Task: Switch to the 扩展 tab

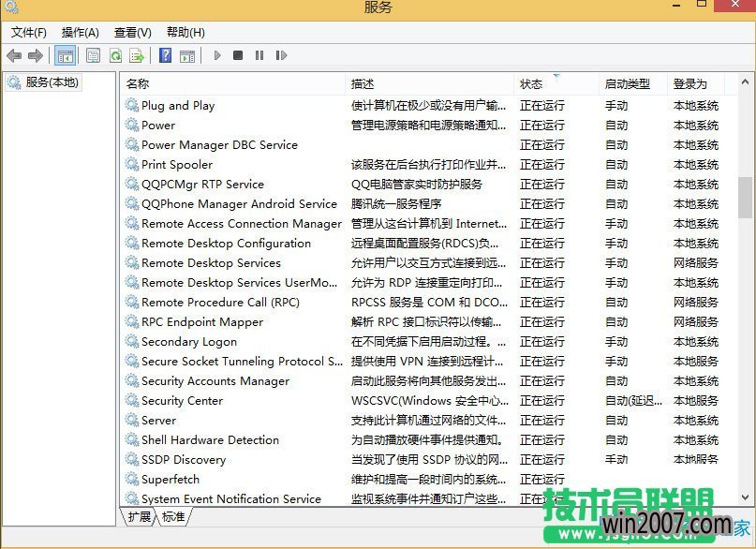Action: 139,517
